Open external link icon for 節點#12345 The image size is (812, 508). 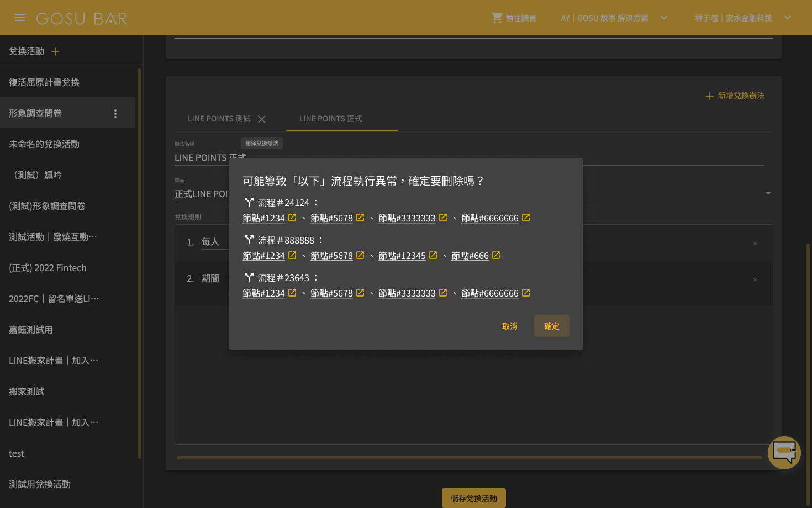click(433, 255)
